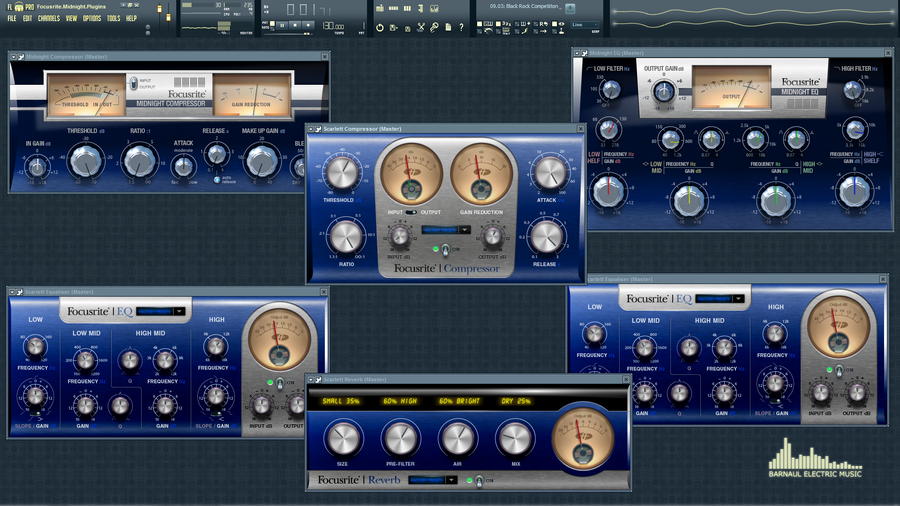
Task: Click the detach icon in Midnight Compressor title
Action: click(21, 57)
